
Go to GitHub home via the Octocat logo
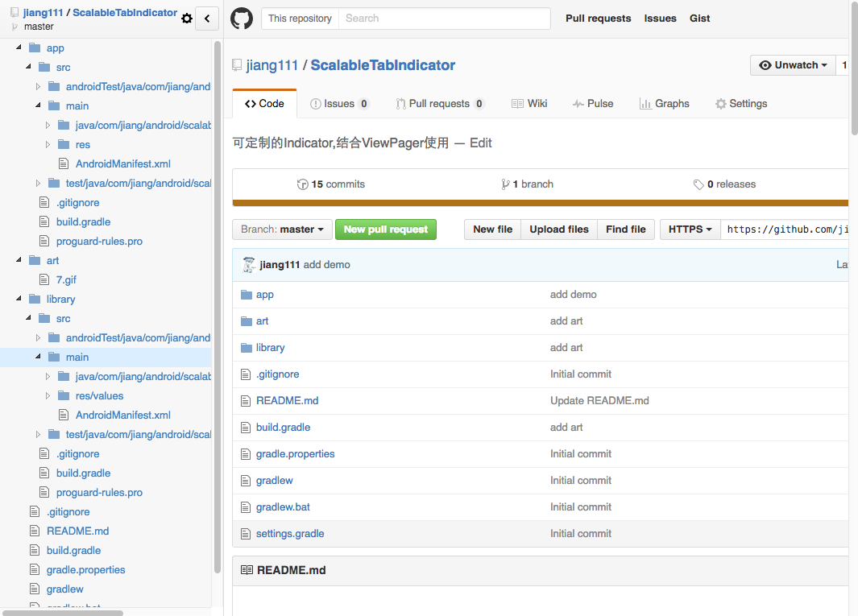tap(242, 19)
